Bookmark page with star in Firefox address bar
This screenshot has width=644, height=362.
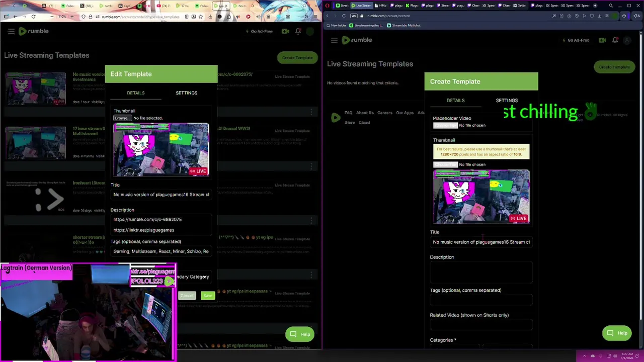click(201, 17)
